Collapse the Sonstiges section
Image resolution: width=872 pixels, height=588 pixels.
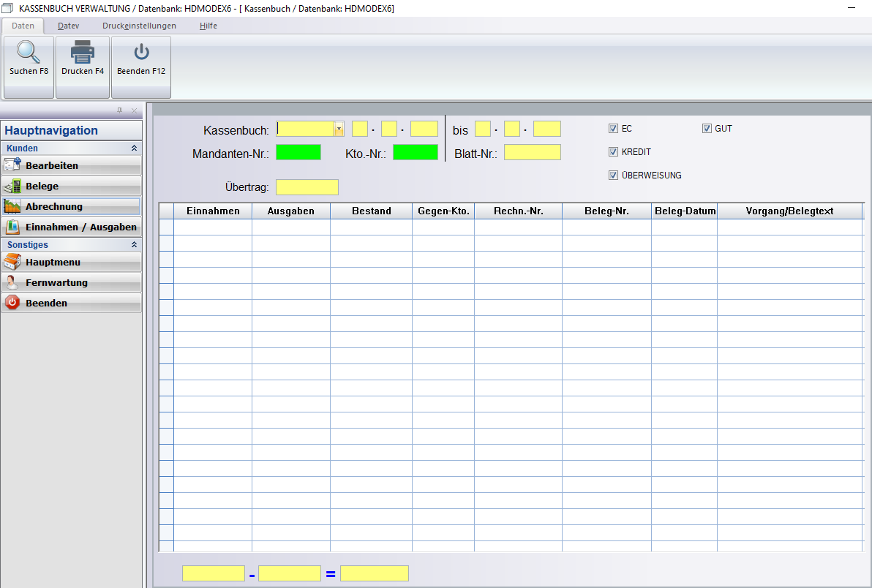pyautogui.click(x=134, y=244)
